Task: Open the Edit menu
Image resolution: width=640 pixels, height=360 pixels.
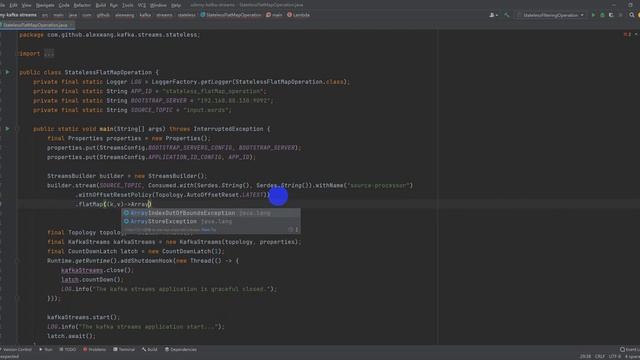Action: pos(13,5)
